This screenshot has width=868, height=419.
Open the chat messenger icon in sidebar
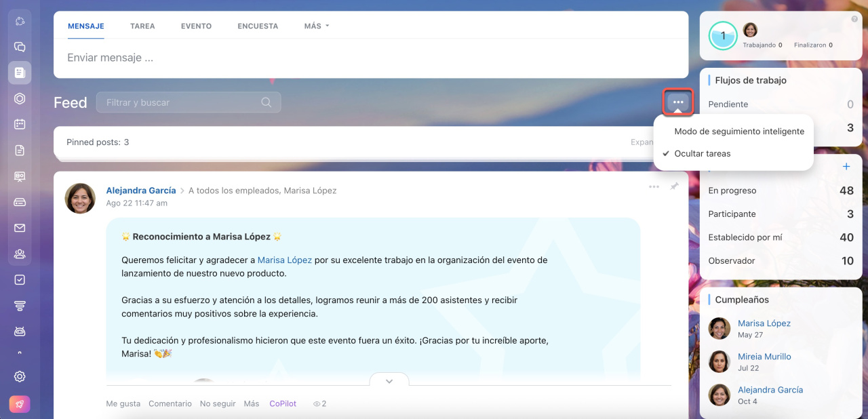click(x=20, y=47)
